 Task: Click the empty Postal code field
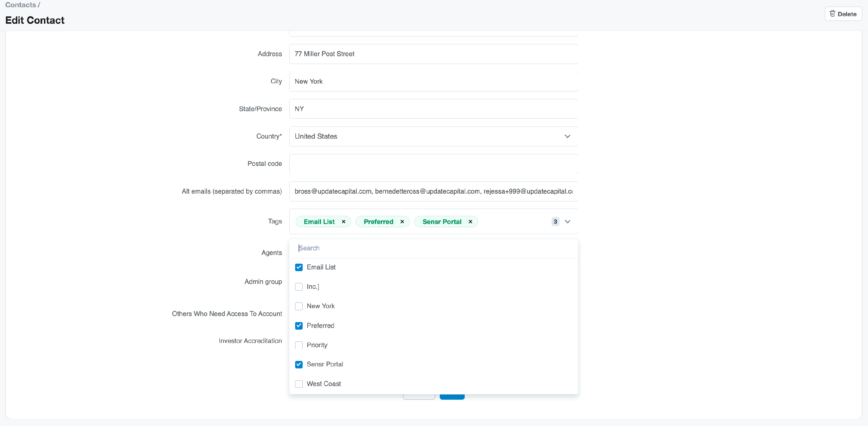[x=433, y=164]
